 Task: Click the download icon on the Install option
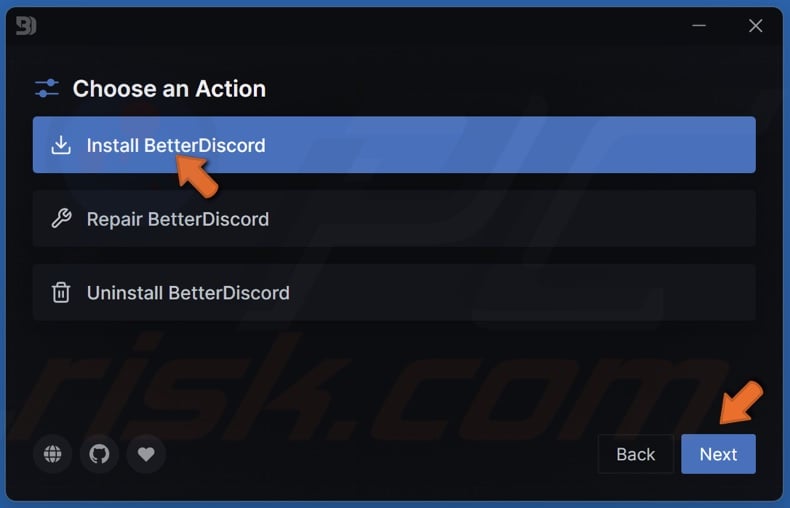[61, 145]
